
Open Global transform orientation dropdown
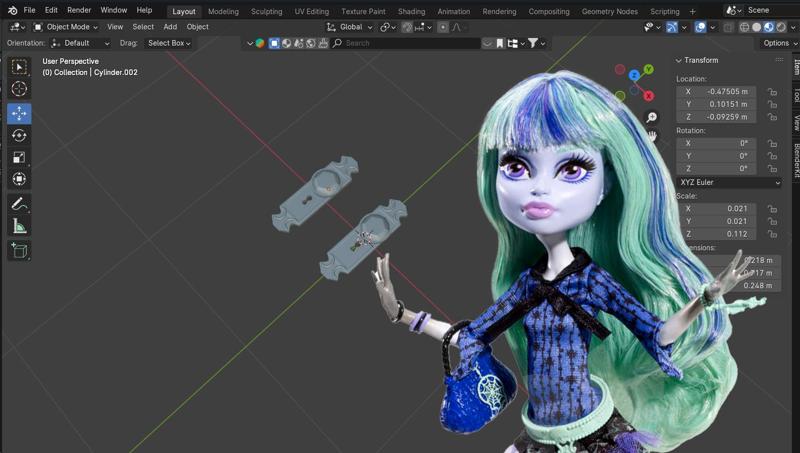[349, 27]
